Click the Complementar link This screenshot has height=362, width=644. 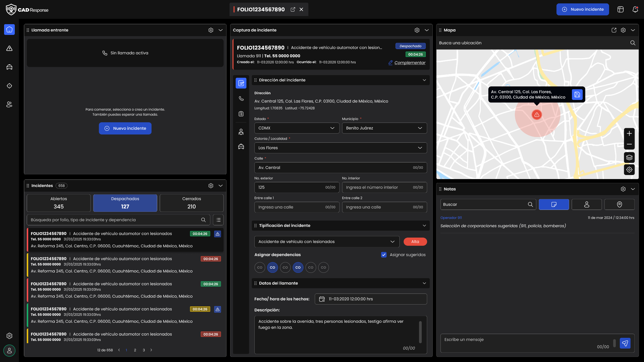click(407, 63)
